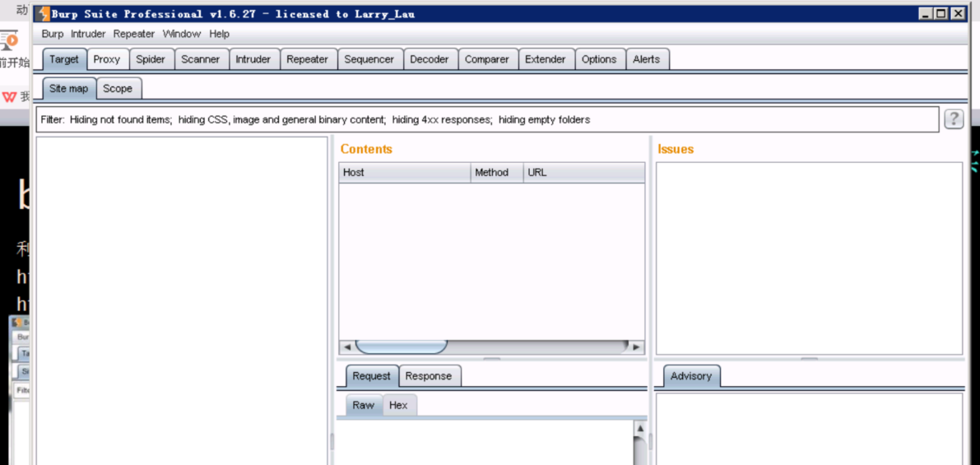Switch to the Comparer tab
This screenshot has height=465, width=980.
point(487,59)
